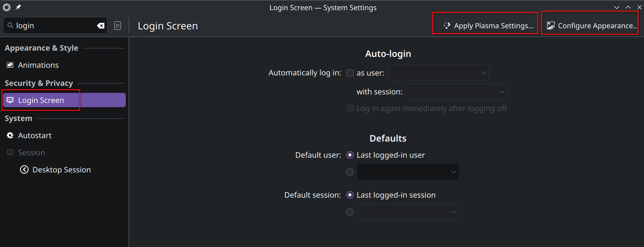Select Last logged-in user radio button
This screenshot has width=644, height=247.
pos(350,155)
